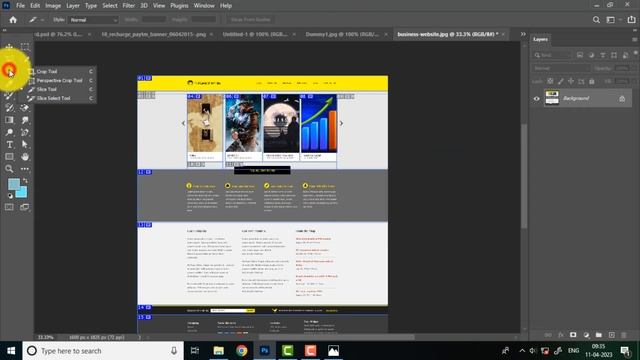Select the Type tool
The width and height of the screenshot is (640, 360).
point(9,144)
